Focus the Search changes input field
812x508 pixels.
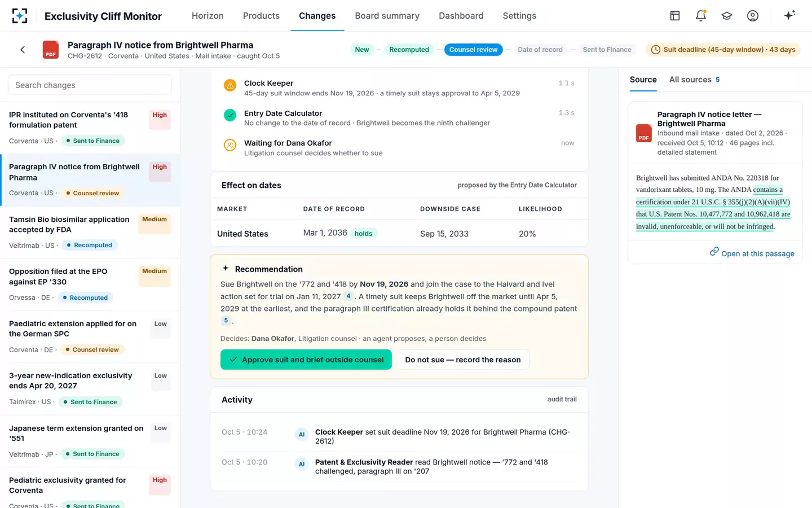(90, 85)
